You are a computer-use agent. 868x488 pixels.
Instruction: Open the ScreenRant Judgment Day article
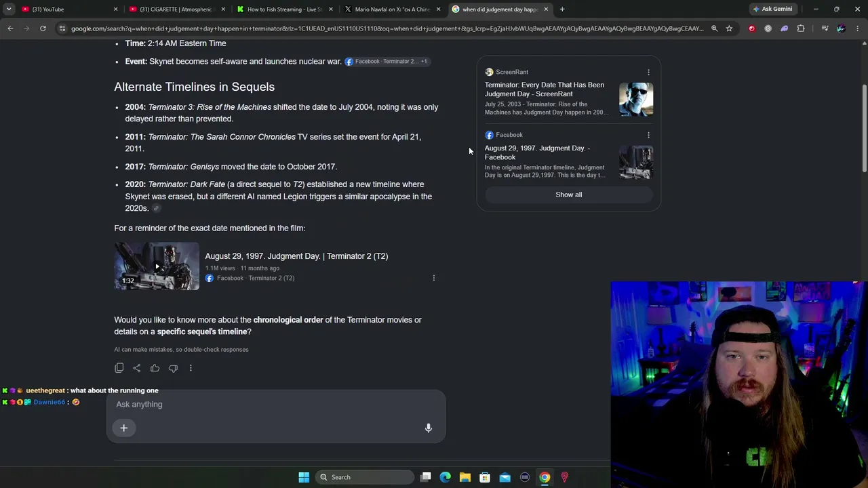[x=545, y=89]
